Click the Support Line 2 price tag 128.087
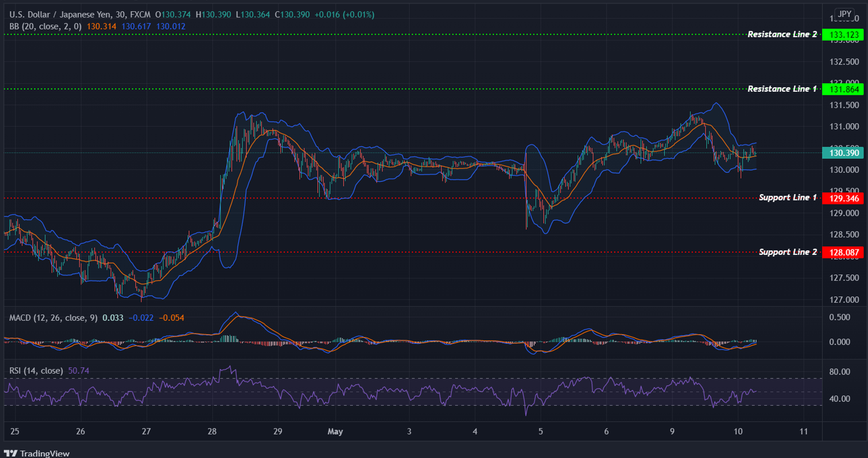 pos(843,252)
